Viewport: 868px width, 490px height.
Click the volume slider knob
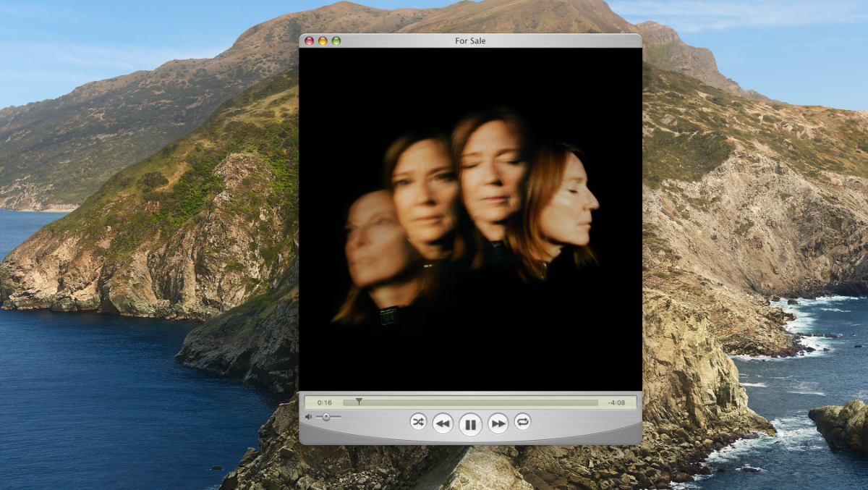pos(326,417)
